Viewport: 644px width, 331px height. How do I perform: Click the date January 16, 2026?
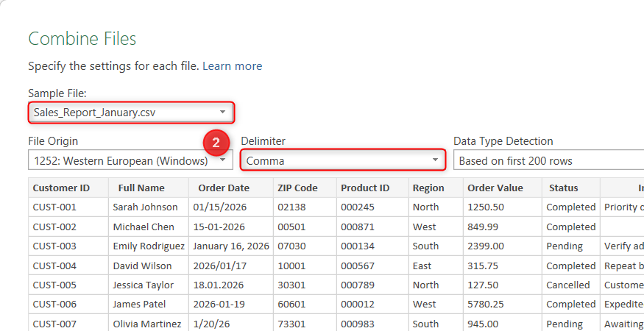click(231, 246)
